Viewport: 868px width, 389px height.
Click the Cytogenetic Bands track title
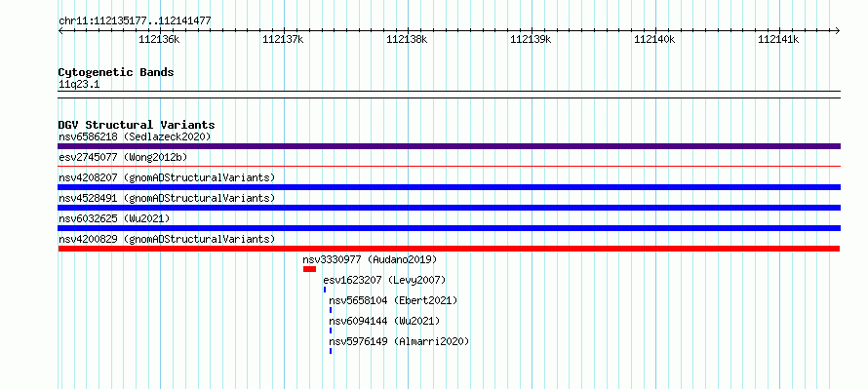(x=116, y=72)
